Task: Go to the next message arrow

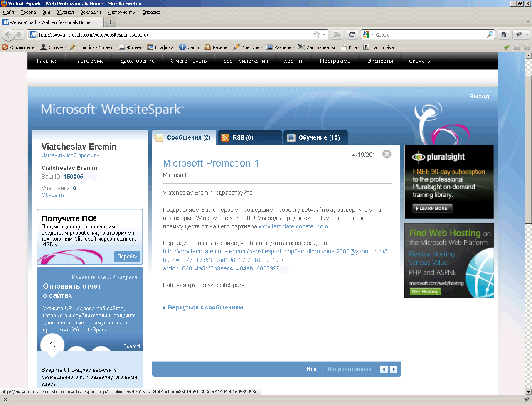Action: [x=394, y=369]
